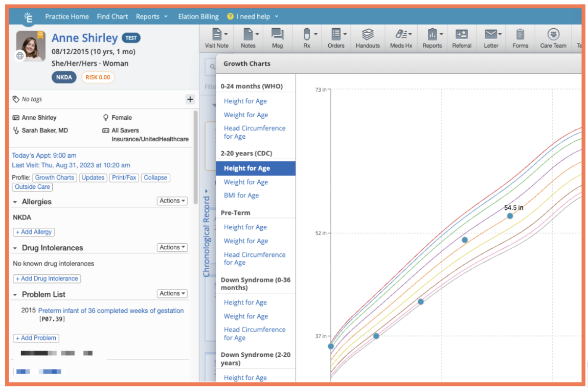The width and height of the screenshot is (588, 388).
Task: Select Weight for Age under 2-20 years CDC
Action: (245, 182)
